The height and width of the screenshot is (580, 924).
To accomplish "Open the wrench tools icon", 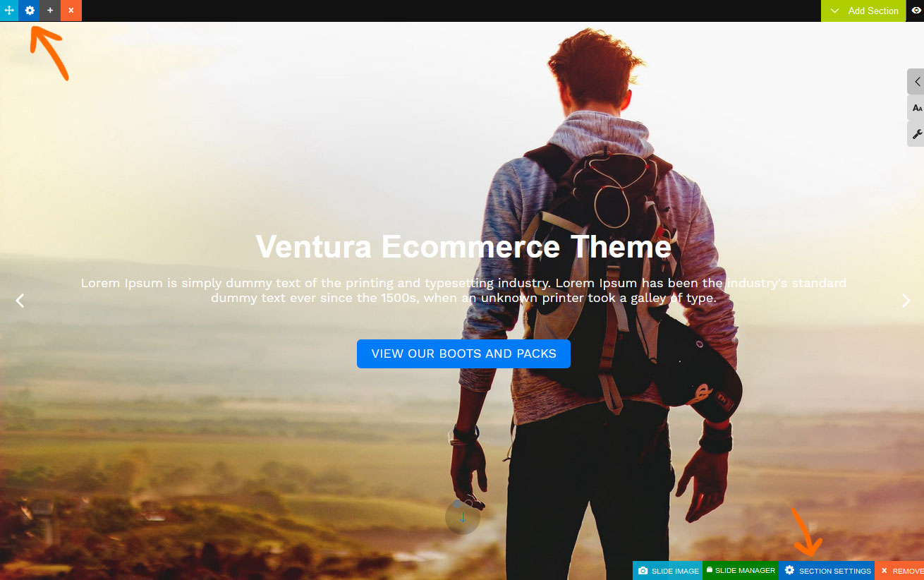I will [x=916, y=134].
